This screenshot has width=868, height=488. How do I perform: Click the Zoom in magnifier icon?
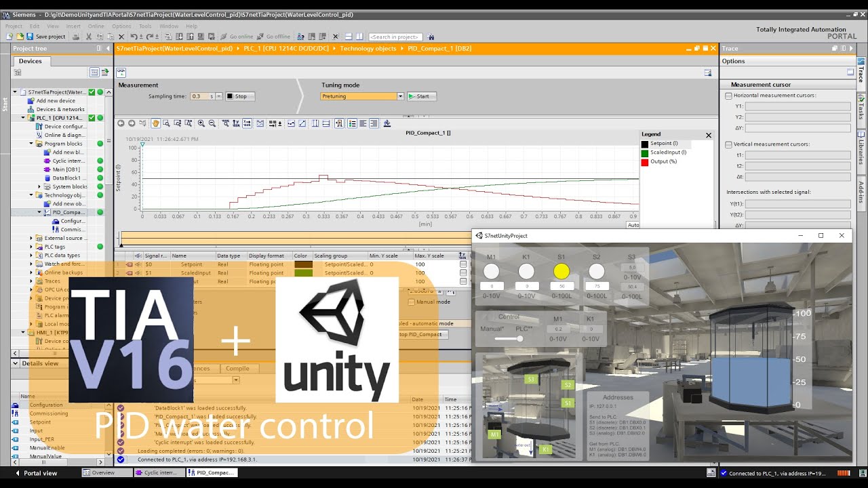coord(201,123)
